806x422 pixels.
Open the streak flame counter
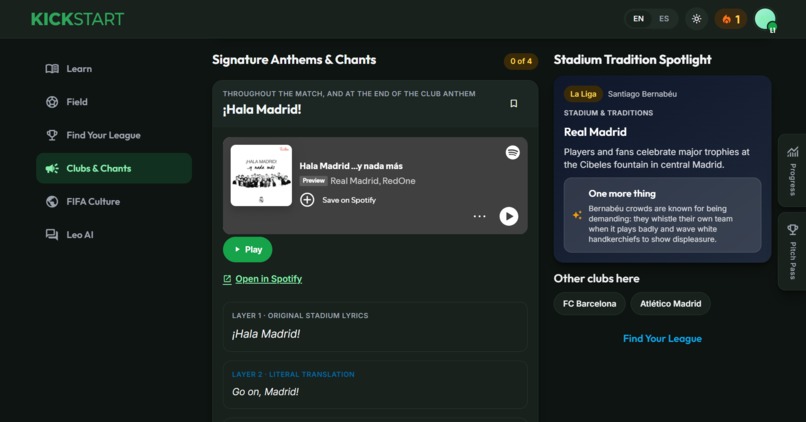731,20
